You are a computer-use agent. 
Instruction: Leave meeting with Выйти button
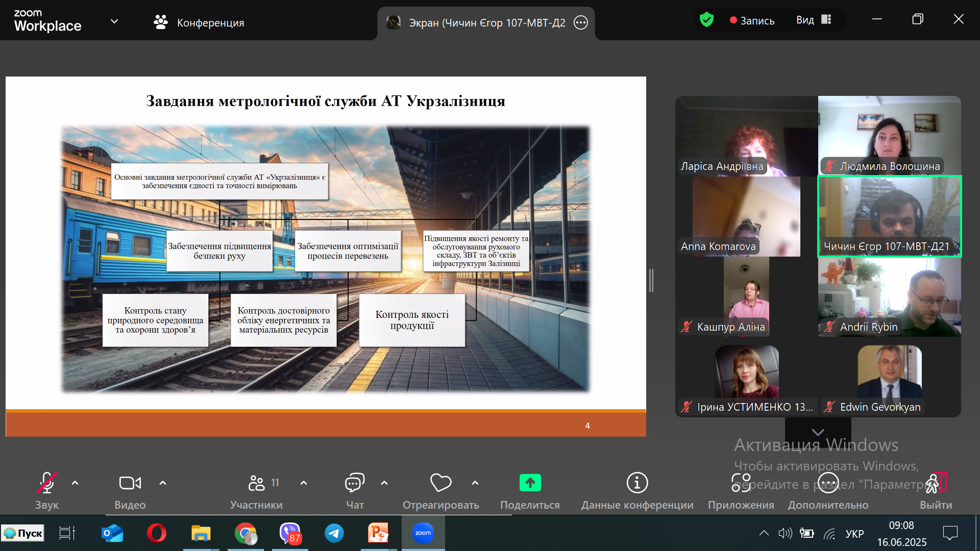pos(936,490)
